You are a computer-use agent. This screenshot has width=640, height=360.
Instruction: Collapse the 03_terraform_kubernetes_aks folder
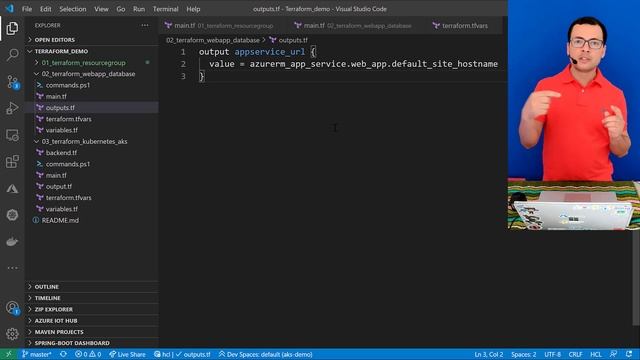point(84,141)
